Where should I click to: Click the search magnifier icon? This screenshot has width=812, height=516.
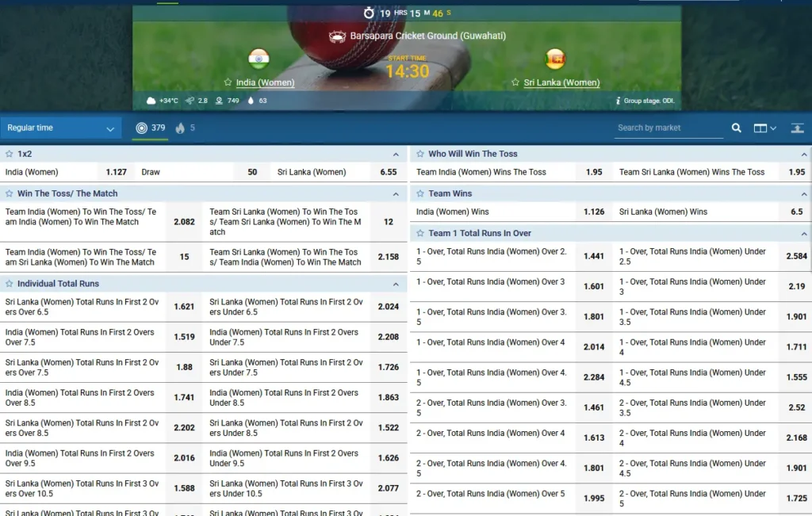point(736,128)
